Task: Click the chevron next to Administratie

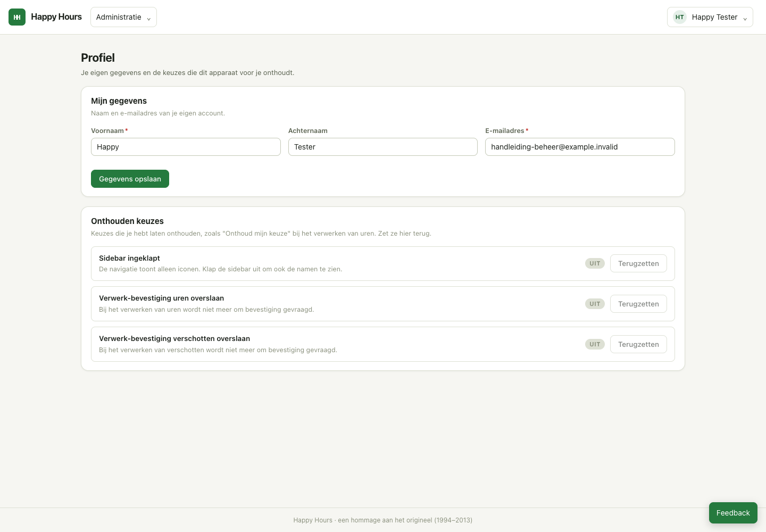Action: click(149, 18)
